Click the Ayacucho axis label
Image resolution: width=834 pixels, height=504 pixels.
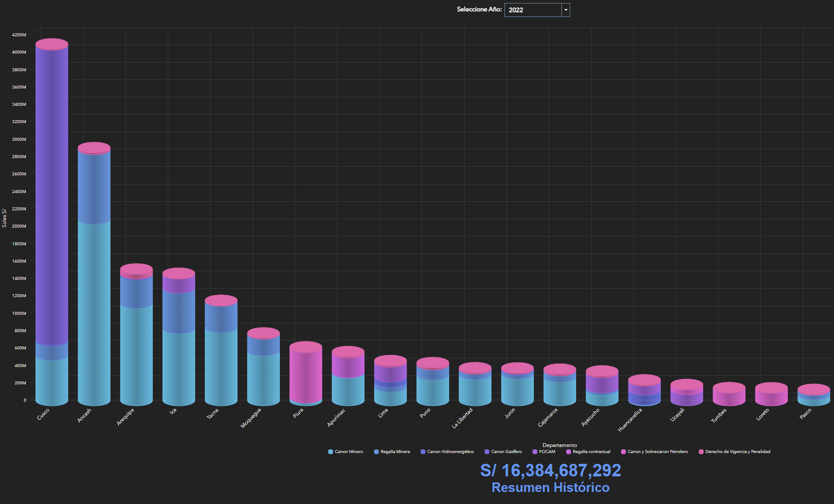(x=590, y=418)
